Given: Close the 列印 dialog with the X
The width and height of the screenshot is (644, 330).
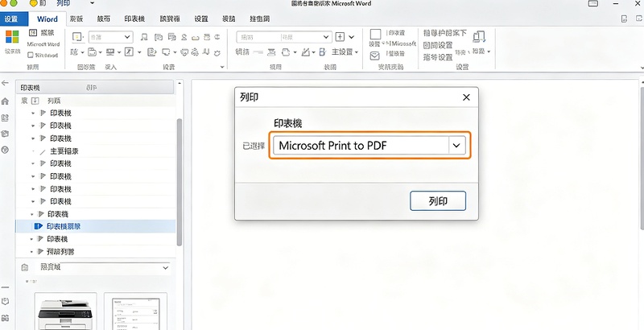Looking at the screenshot, I should 466,97.
